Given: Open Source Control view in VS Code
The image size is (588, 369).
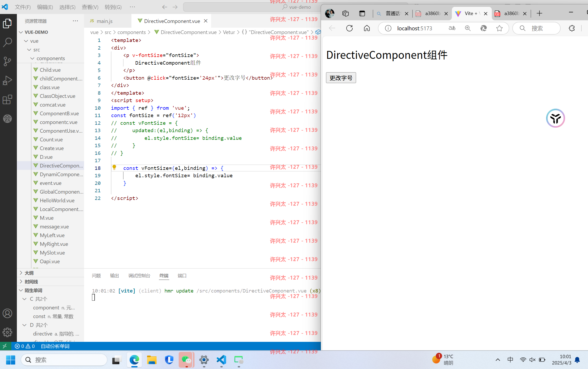Looking at the screenshot, I should tap(7, 61).
